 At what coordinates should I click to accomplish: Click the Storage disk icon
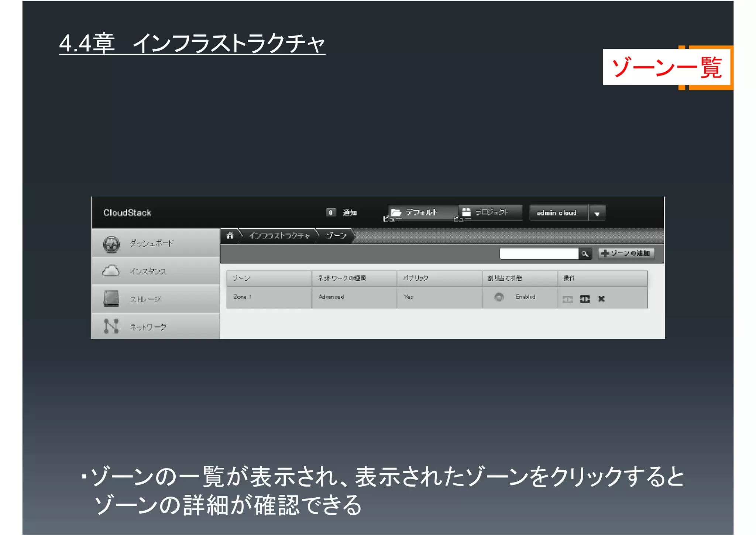point(111,299)
